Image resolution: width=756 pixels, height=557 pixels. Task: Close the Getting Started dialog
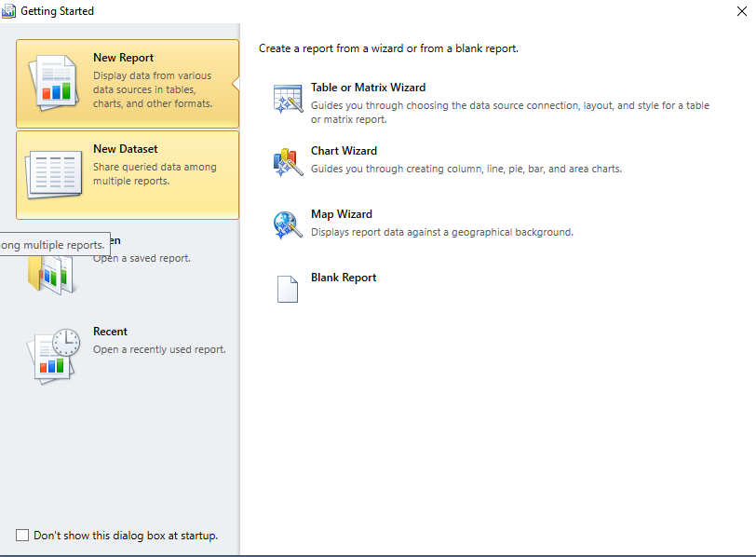pos(737,11)
